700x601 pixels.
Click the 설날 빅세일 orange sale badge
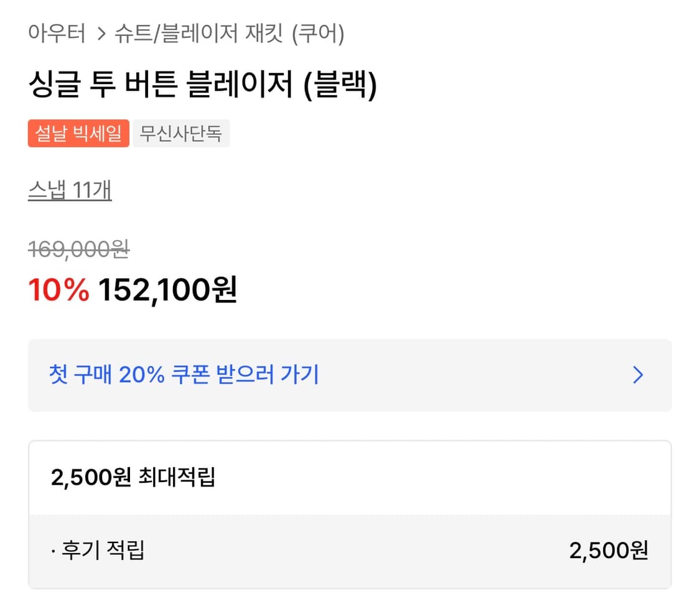78,133
